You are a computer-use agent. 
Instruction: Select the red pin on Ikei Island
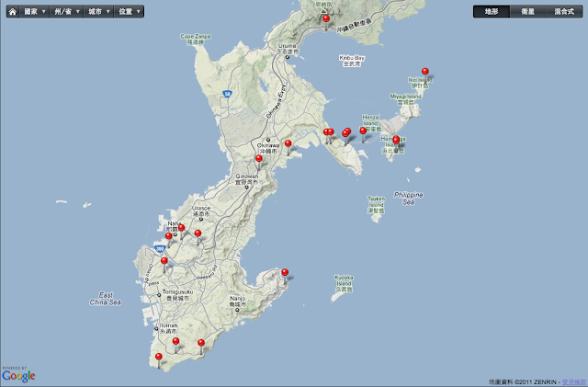pyautogui.click(x=424, y=72)
